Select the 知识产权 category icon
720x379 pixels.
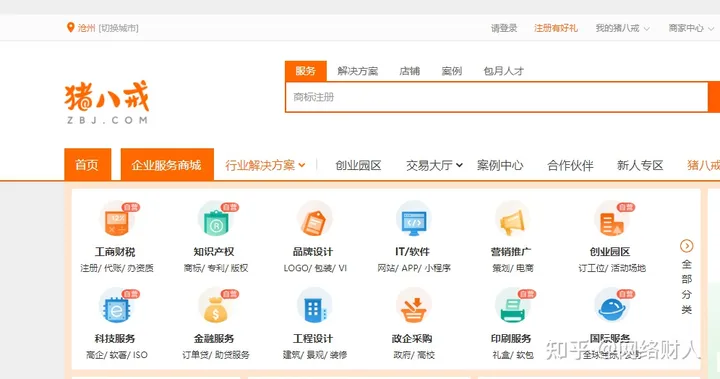coord(215,220)
